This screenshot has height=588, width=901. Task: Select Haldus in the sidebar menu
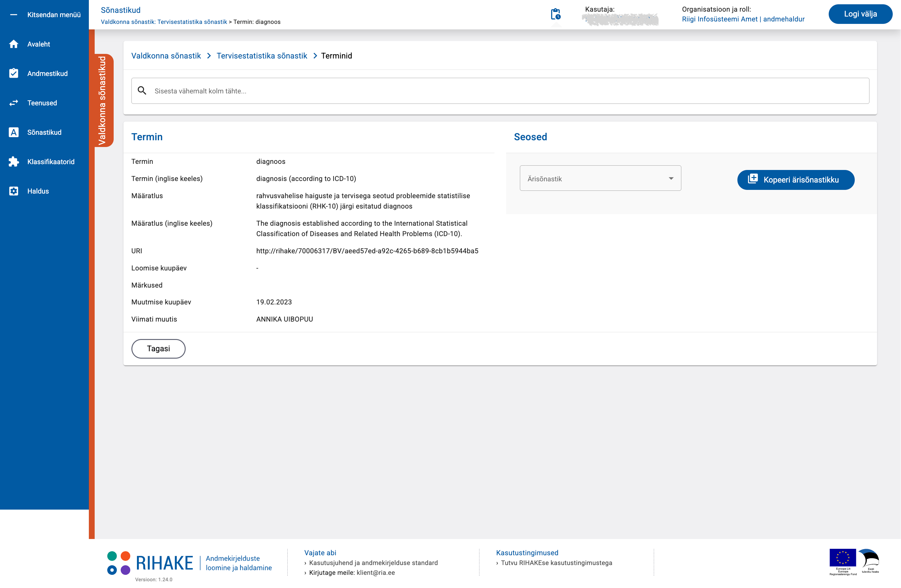pyautogui.click(x=38, y=191)
